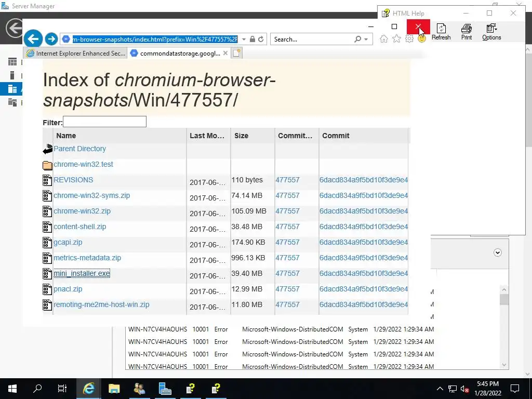Click file icon beside REVISIONS

47,180
